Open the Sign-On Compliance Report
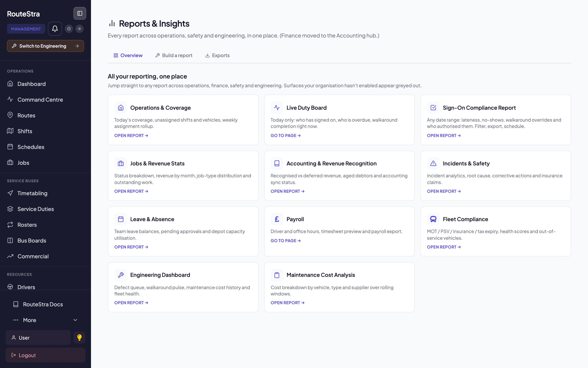The image size is (588, 368). [444, 136]
